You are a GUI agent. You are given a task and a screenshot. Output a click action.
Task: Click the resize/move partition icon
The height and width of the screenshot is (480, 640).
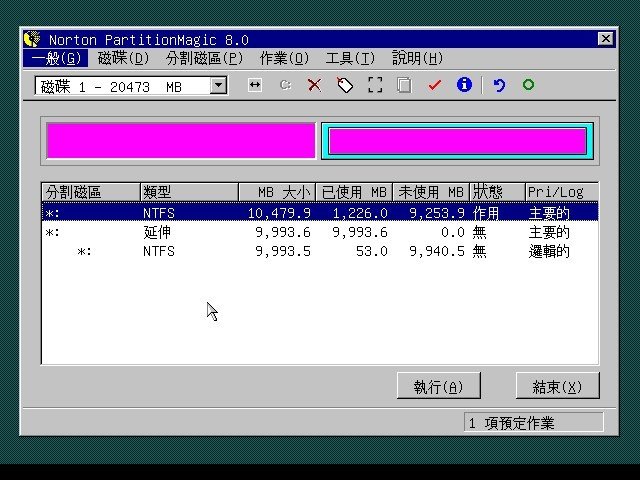coord(255,85)
